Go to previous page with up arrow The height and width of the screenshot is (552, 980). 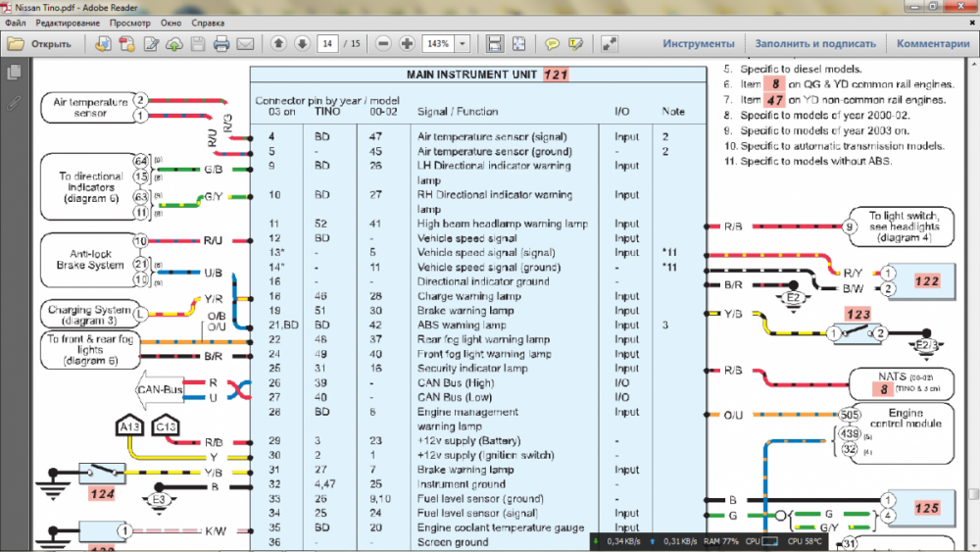278,44
